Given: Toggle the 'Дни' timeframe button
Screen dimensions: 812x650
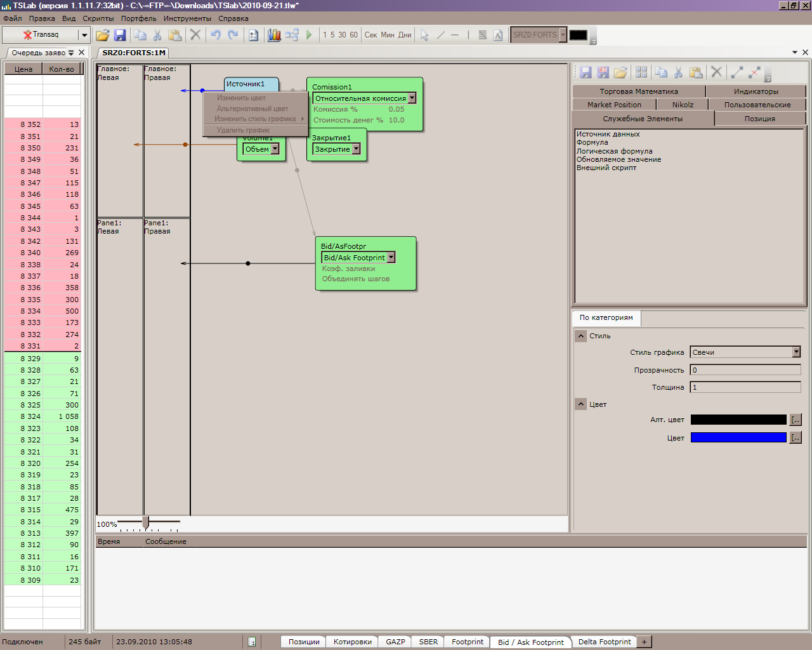Looking at the screenshot, I should [x=405, y=35].
